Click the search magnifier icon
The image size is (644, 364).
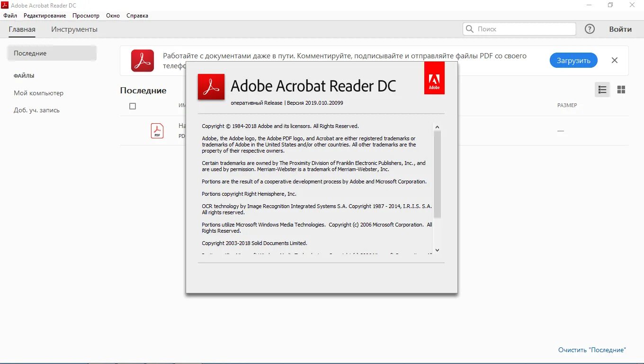470,29
